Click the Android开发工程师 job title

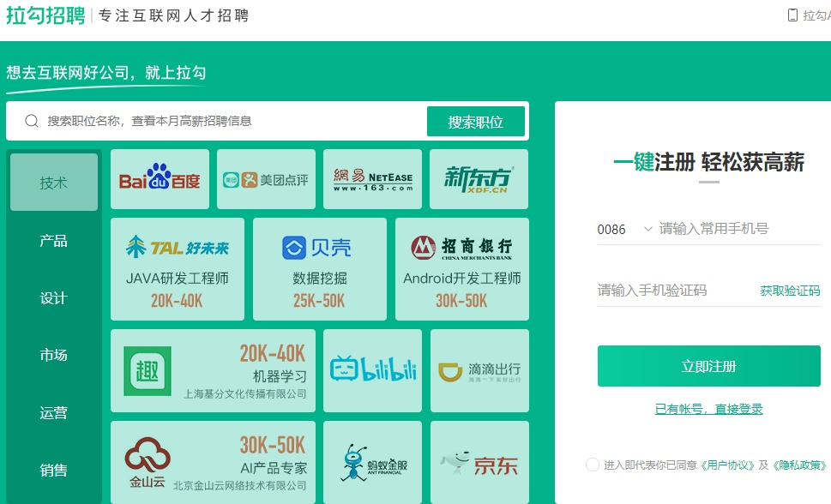point(462,279)
